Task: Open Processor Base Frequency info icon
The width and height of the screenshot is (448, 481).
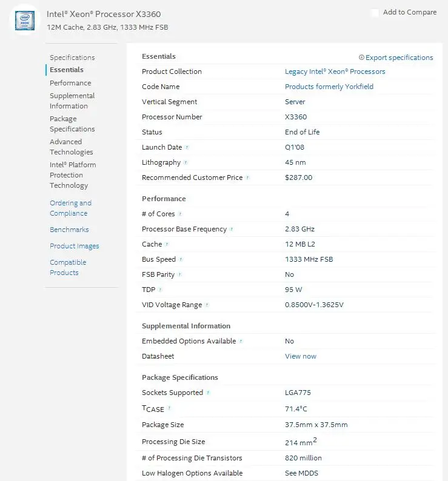Action: (x=232, y=229)
